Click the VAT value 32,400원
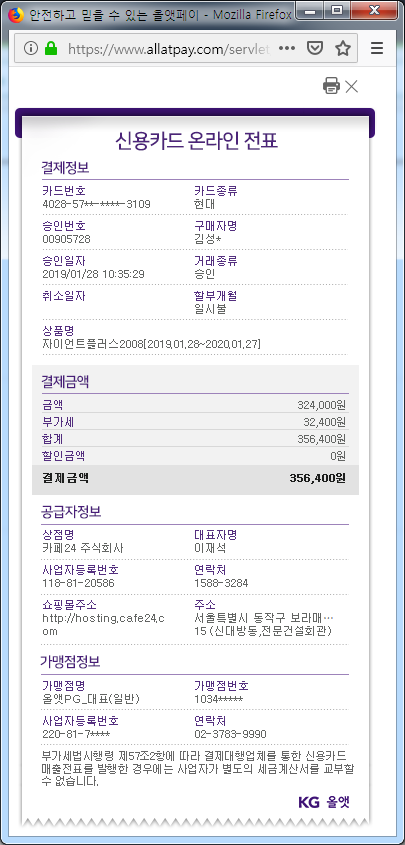The image size is (405, 845). click(324, 421)
